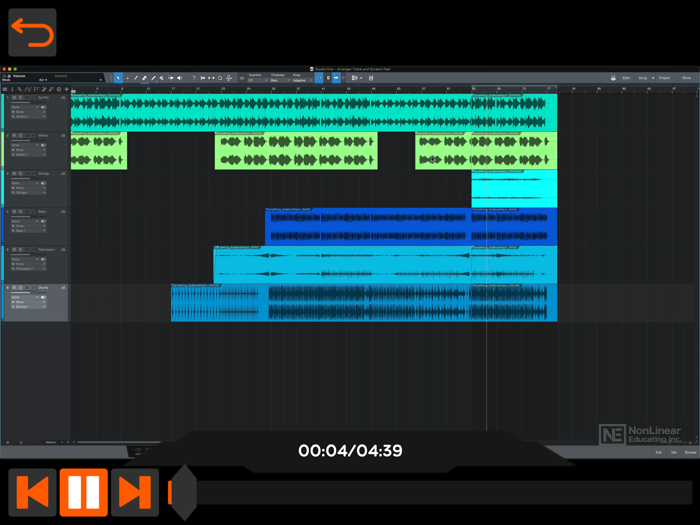The width and height of the screenshot is (700, 525).
Task: Solo the Percussion track
Action: pos(21,250)
